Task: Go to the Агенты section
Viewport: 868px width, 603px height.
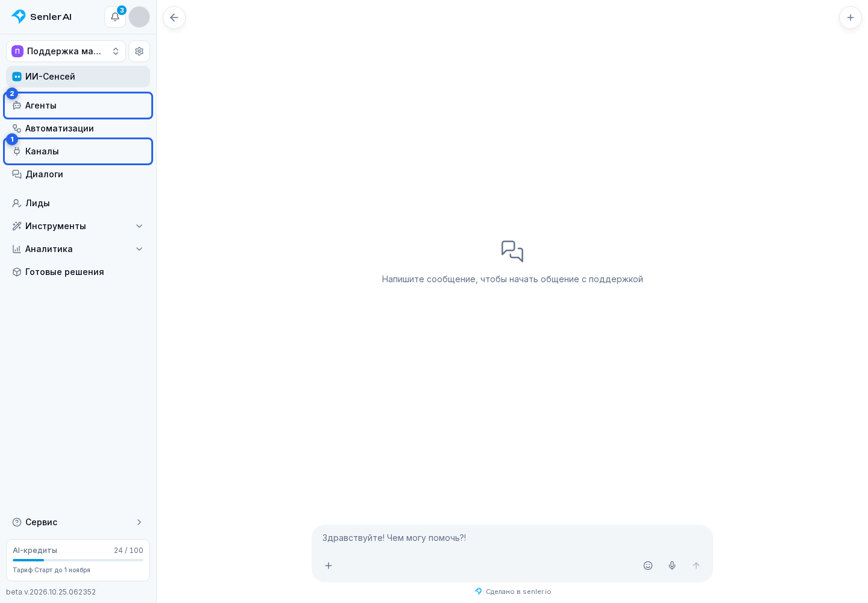Action: pyautogui.click(x=78, y=106)
